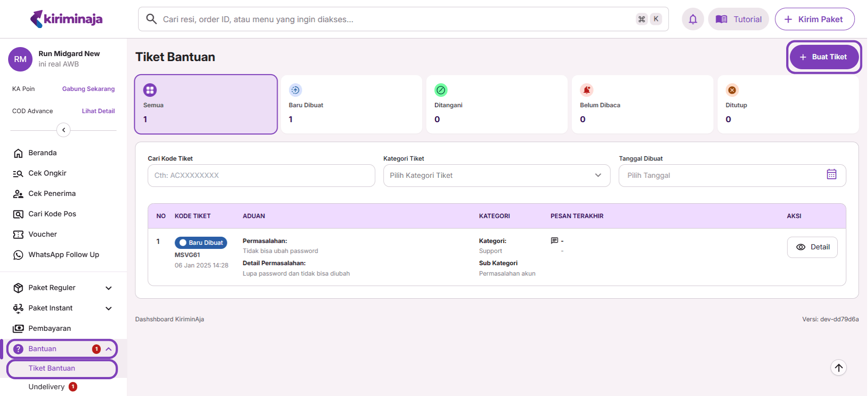Viewport: 868px width, 396px height.
Task: Open the Undelivery submenu item
Action: pyautogui.click(x=47, y=387)
